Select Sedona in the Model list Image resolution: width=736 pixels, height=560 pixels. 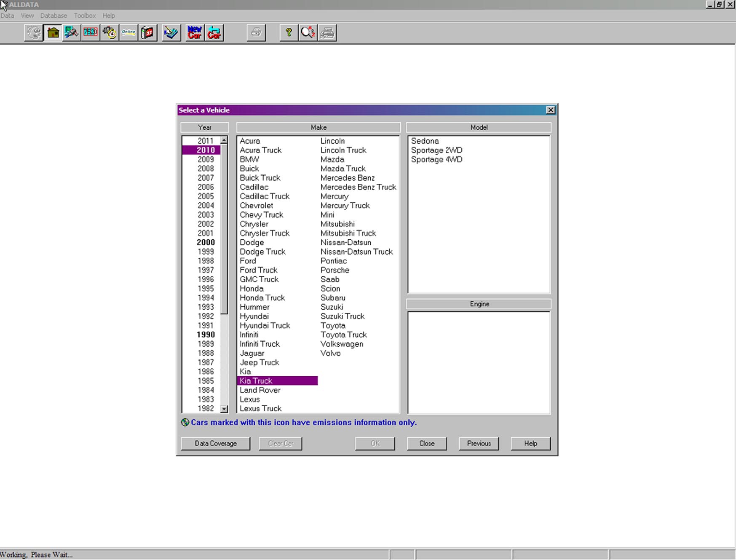(x=425, y=141)
